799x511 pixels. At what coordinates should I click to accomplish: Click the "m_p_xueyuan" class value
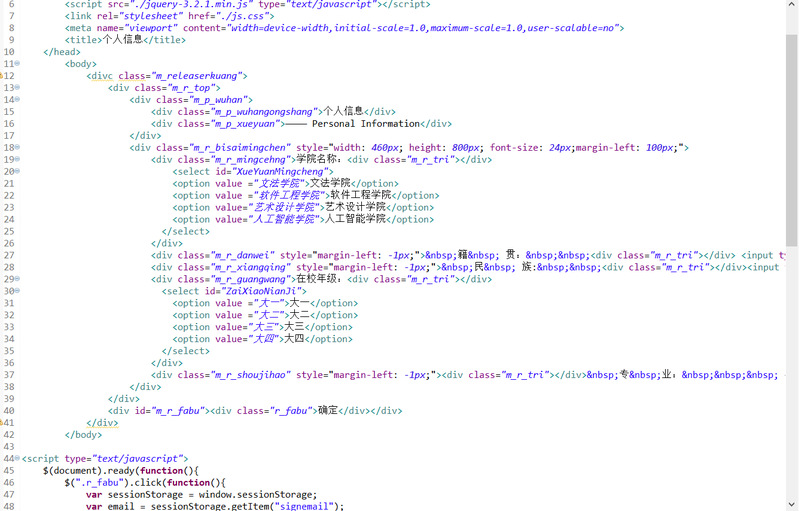[x=245, y=123]
